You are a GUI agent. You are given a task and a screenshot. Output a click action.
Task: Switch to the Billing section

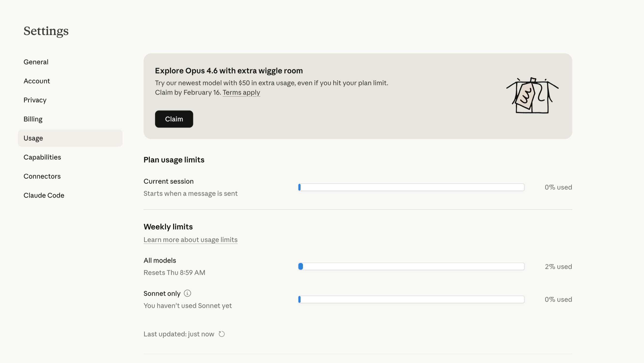coord(33,119)
